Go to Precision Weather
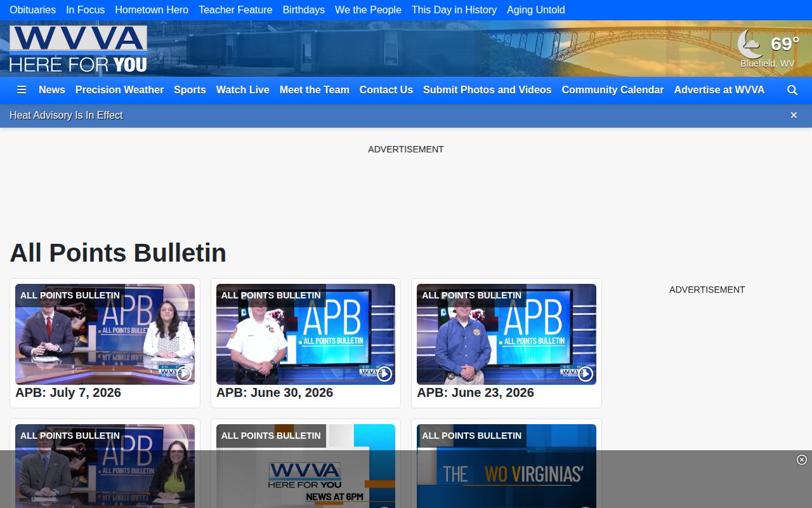 119,90
